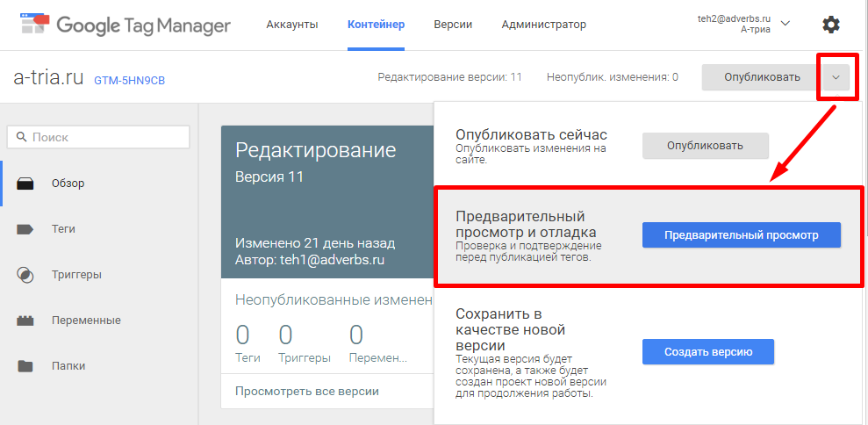868x425 pixels.
Task: Focus the Поиск search field
Action: point(98,137)
